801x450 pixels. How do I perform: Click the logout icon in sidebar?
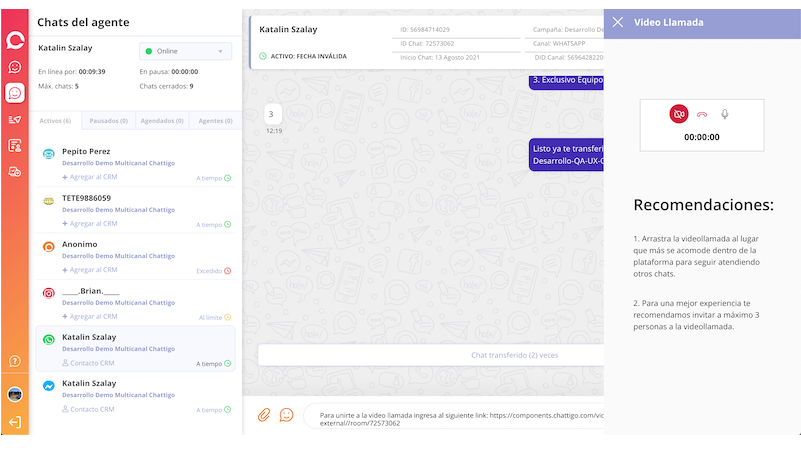pos(15,422)
